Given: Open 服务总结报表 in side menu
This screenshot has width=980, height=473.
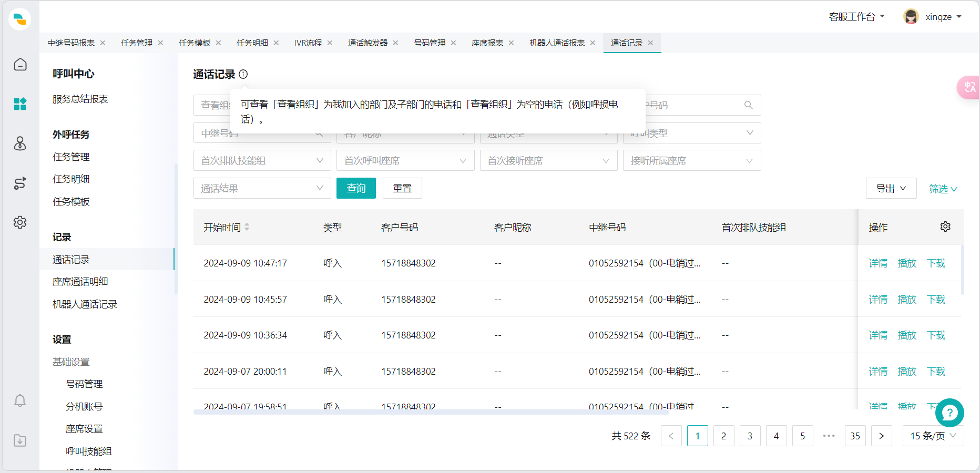Looking at the screenshot, I should click(x=80, y=99).
